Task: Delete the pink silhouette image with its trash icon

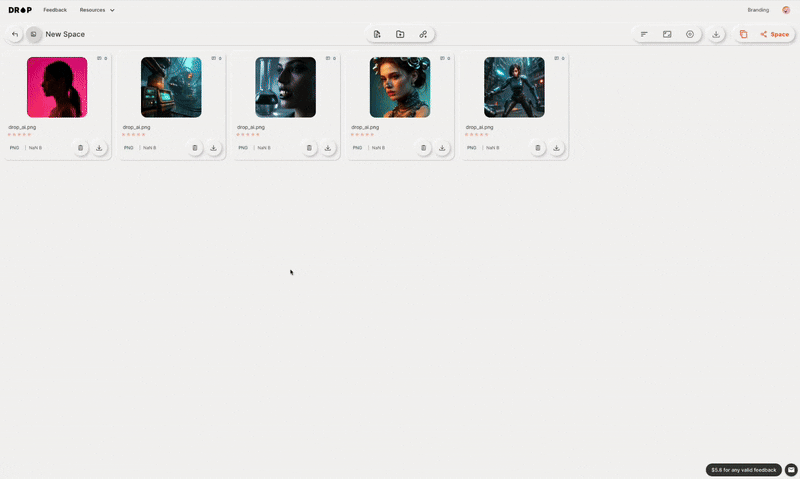Action: (x=80, y=148)
